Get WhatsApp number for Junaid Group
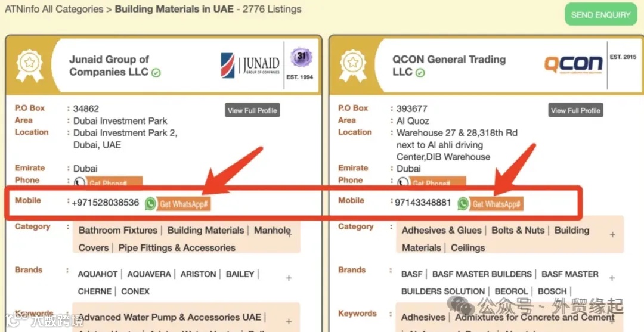Image resolution: width=644 pixels, height=332 pixels. tap(183, 204)
